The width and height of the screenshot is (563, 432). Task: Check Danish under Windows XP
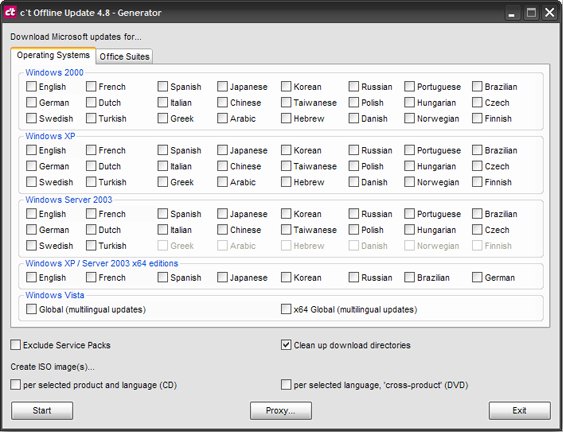point(354,182)
